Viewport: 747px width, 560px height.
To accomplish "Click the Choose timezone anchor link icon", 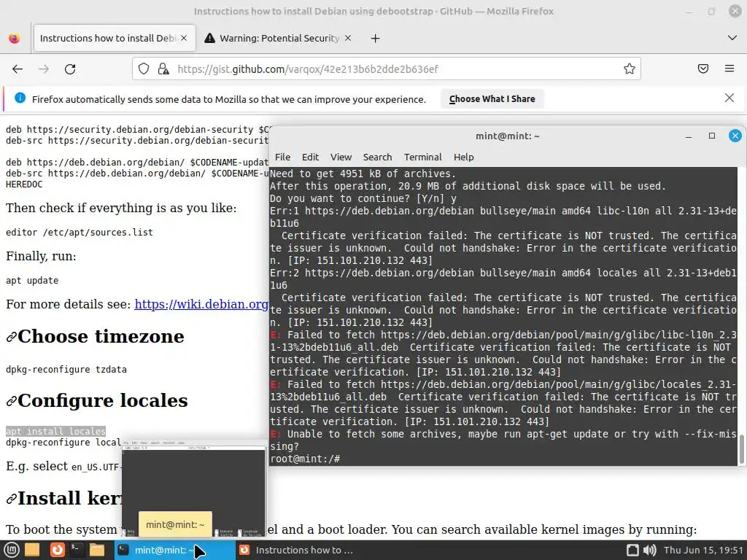I will (12, 338).
